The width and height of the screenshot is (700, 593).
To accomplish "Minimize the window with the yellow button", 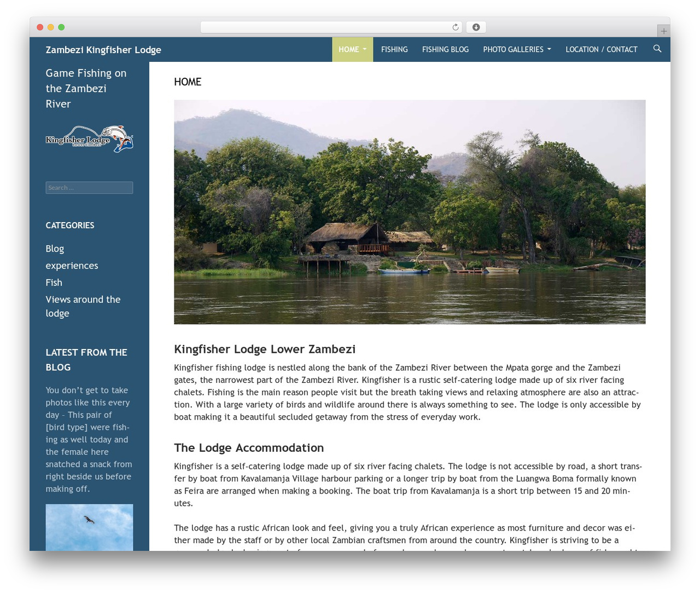I will (x=50, y=27).
